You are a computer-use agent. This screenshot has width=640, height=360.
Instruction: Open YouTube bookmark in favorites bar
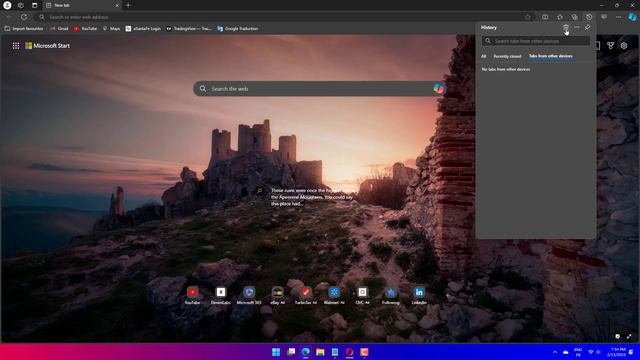(85, 29)
